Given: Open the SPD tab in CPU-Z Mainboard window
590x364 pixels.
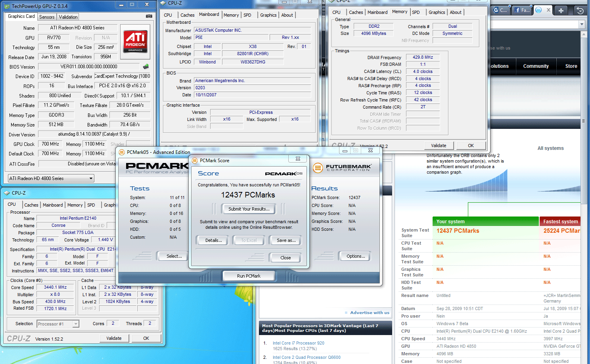Looking at the screenshot, I should click(247, 15).
